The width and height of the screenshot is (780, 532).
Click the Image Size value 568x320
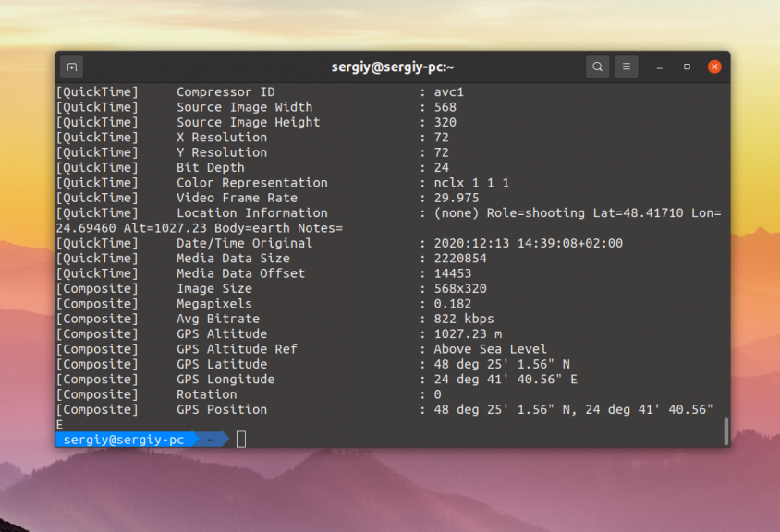tap(460, 288)
